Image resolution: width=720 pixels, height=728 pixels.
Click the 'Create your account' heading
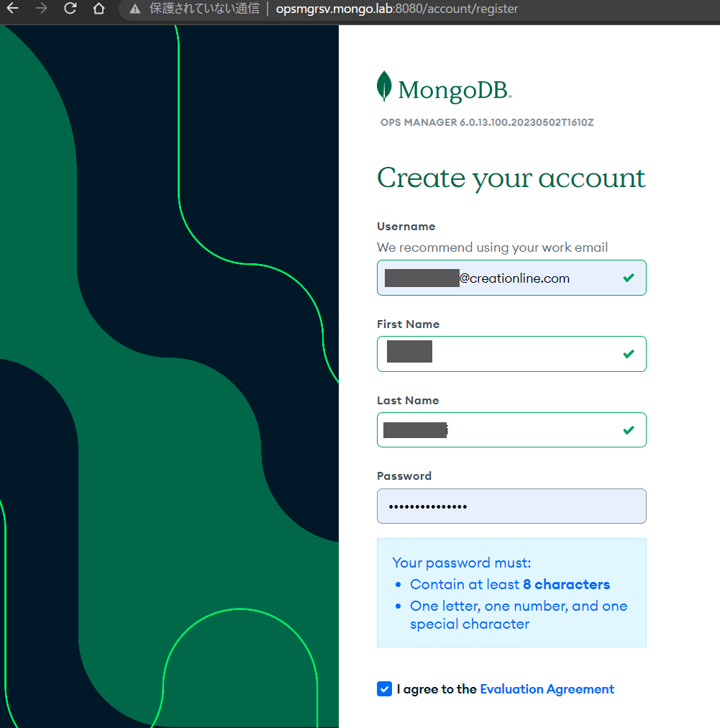[x=511, y=178]
